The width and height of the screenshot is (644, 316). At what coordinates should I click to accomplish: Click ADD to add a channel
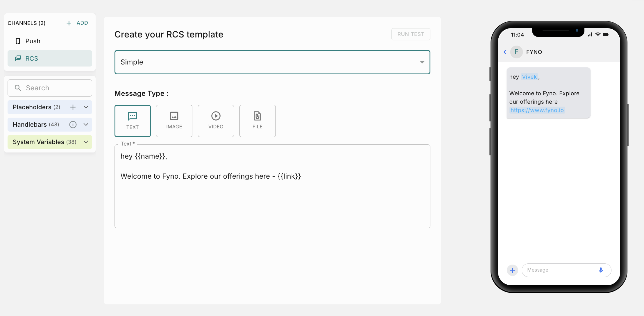(x=77, y=23)
